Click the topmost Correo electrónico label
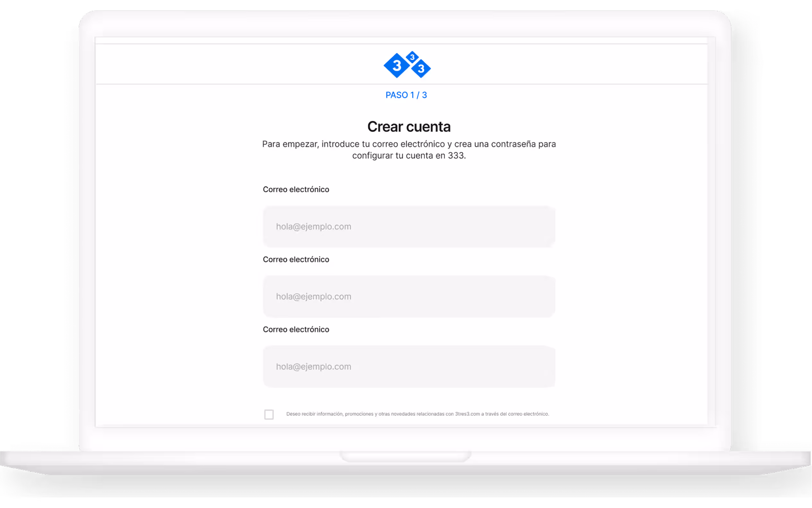812x508 pixels. click(x=296, y=189)
